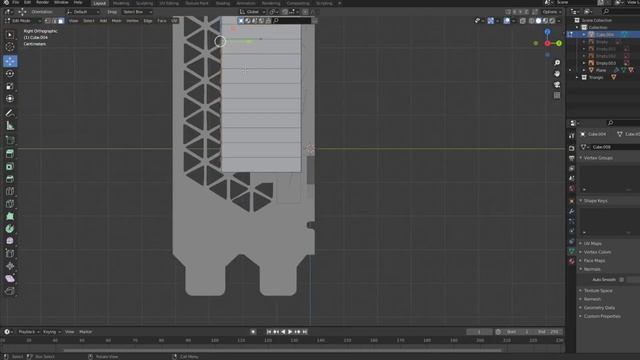Jump to the timeline end frame
The width and height of the screenshot is (640, 360).
[304, 332]
